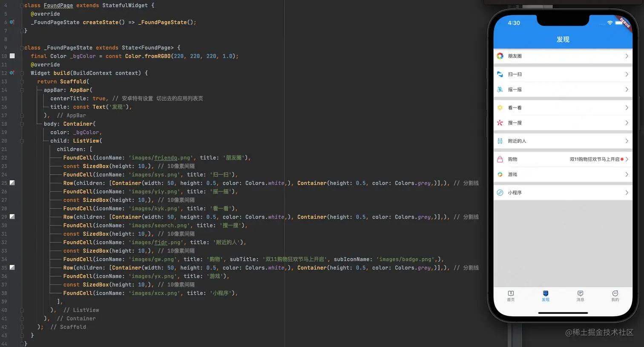The height and width of the screenshot is (347, 644).
Task: Click 'images/xcx.png' string in code
Action: tap(155, 293)
